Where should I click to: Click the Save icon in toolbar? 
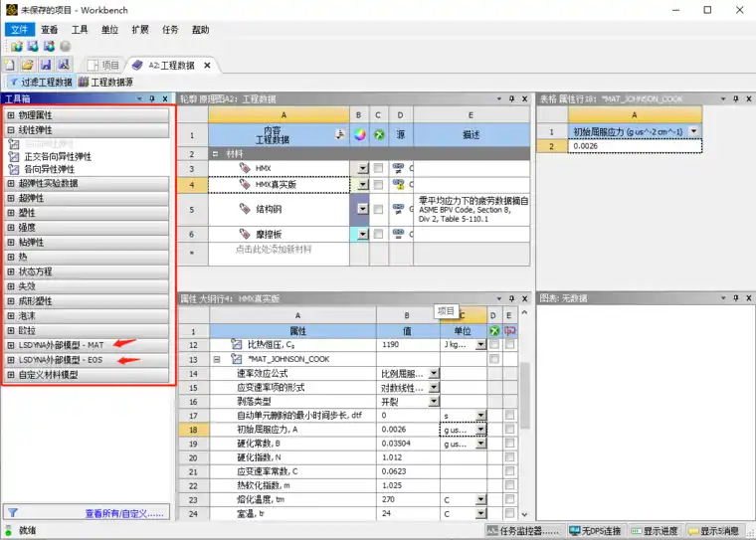pos(45,65)
